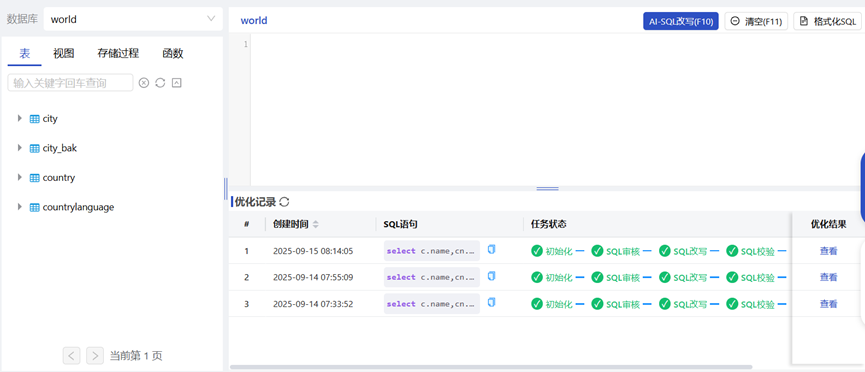This screenshot has width=865, height=372.
Task: Click the city table name
Action: coord(50,118)
